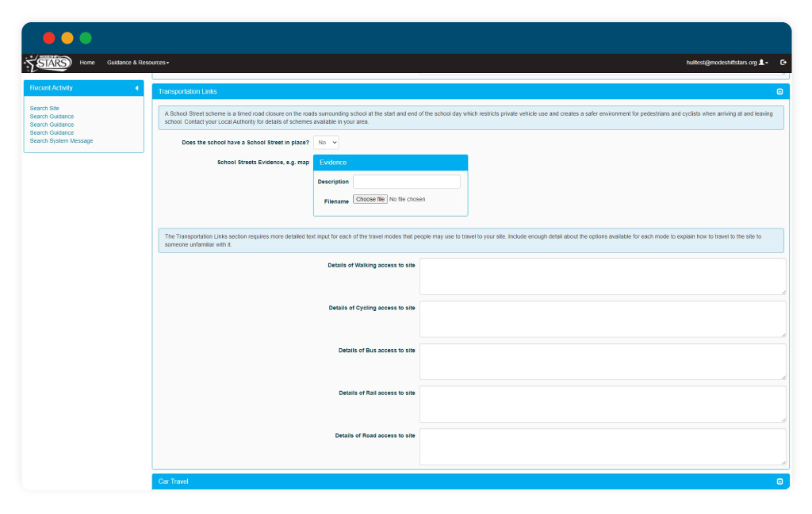This screenshot has width=812, height=514.
Task: Click the Evidence box header
Action: click(x=390, y=163)
